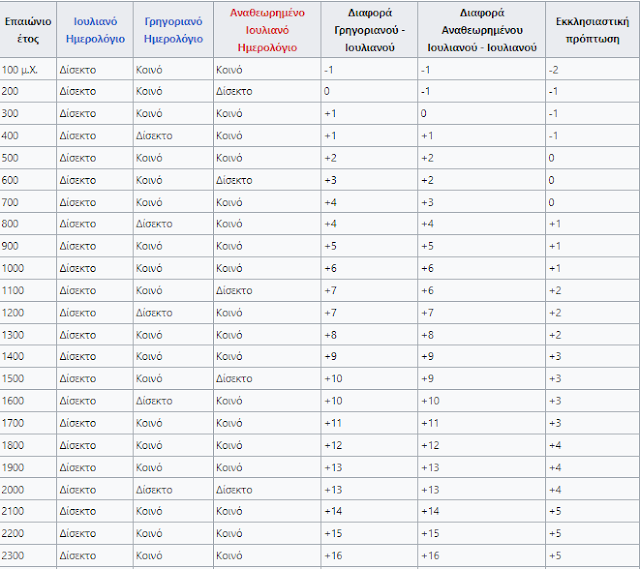Open the Γρηγοριανό Ημερολόγιο header link
The image size is (640, 569).
(173, 30)
